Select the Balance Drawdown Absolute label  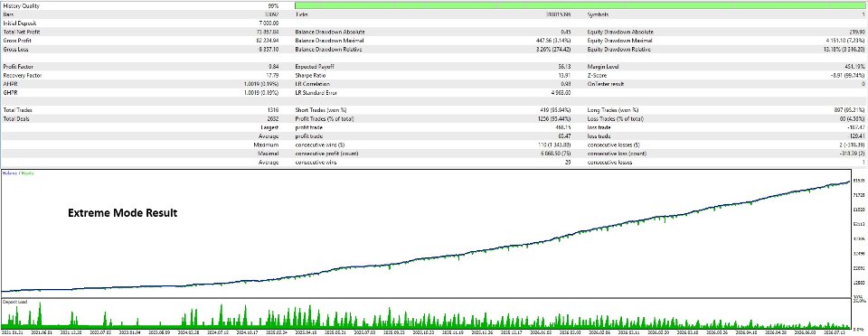(330, 32)
